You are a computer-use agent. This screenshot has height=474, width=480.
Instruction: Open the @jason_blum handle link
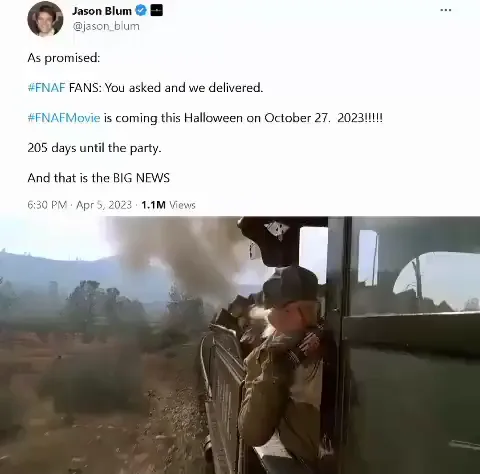tap(106, 26)
